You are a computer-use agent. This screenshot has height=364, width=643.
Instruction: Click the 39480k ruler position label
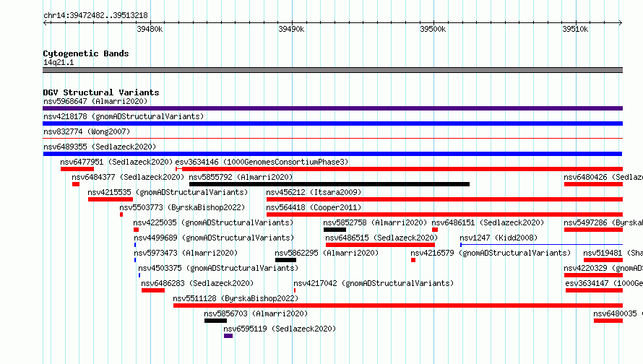coord(150,29)
